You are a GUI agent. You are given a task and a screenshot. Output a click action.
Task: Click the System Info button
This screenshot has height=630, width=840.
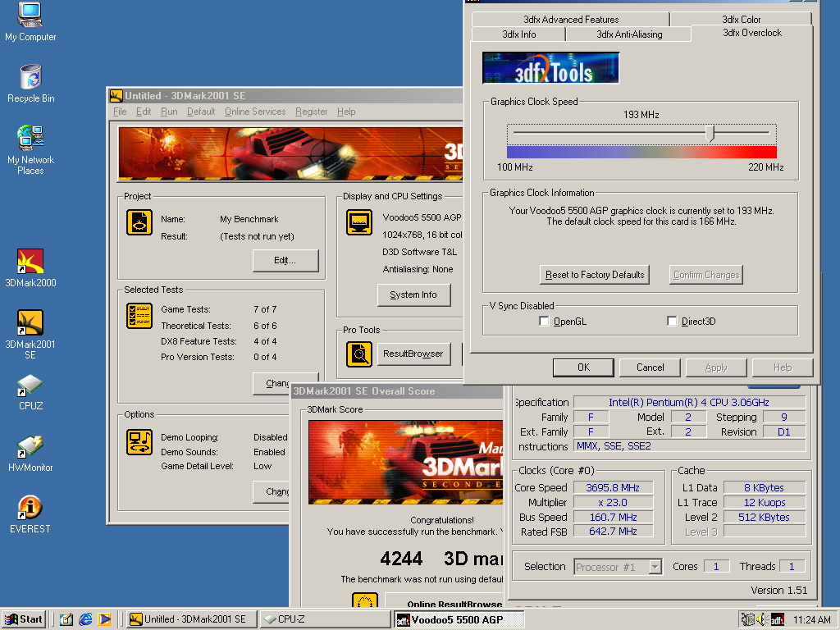click(x=413, y=294)
